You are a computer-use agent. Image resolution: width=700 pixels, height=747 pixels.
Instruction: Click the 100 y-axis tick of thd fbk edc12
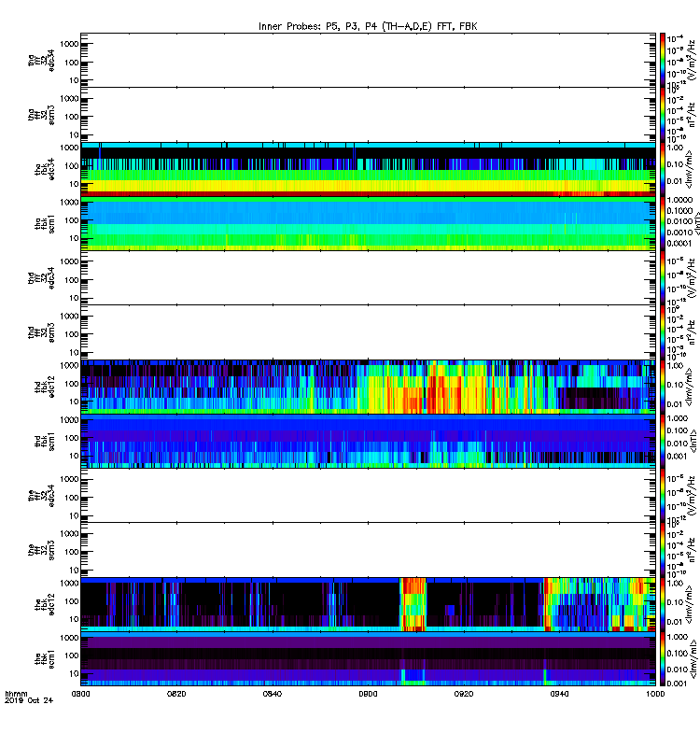[72, 384]
